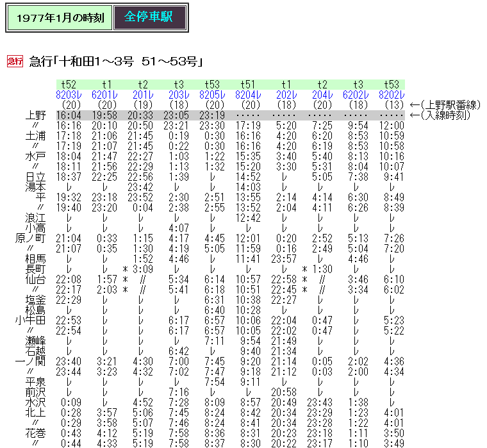Select the 上野 station name
Viewport: 487px width, 448px height.
coord(36,115)
